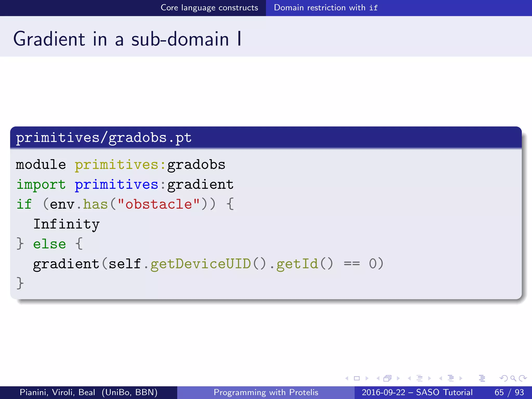
Task: Click the 2016-09-22 – SASO Tutorial footer
Action: [417, 392]
